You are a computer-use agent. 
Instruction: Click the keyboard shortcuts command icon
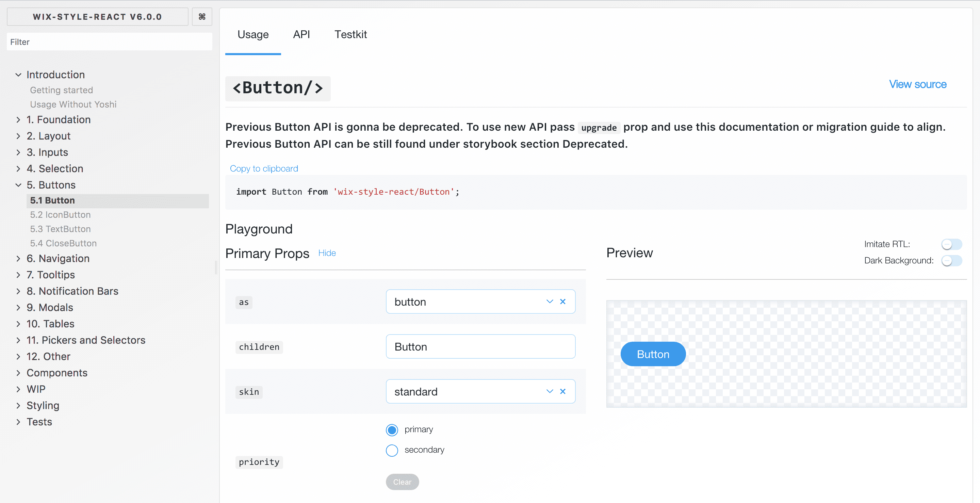(202, 17)
